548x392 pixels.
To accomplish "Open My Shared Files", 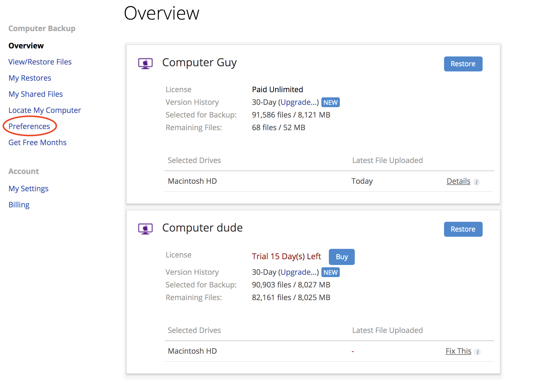I will click(x=36, y=94).
